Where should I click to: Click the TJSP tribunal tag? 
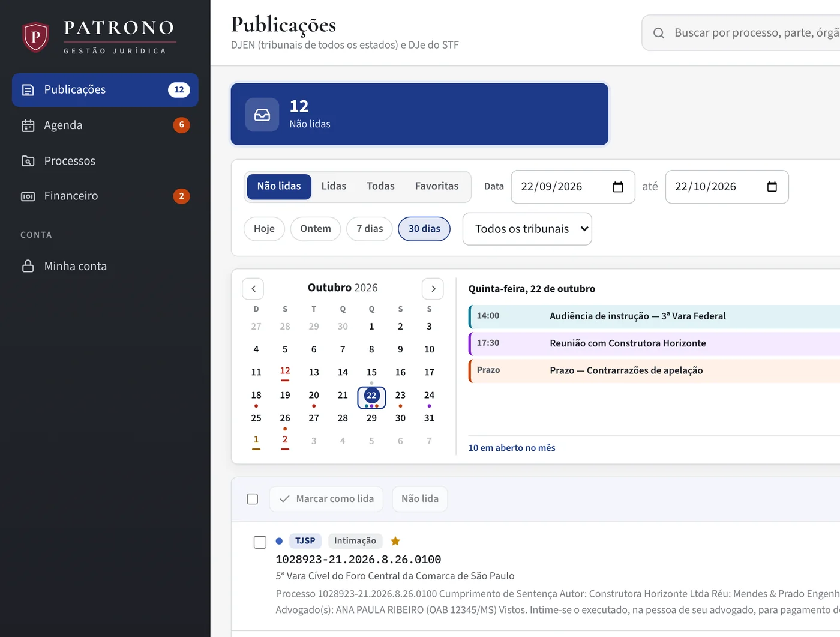pyautogui.click(x=305, y=541)
